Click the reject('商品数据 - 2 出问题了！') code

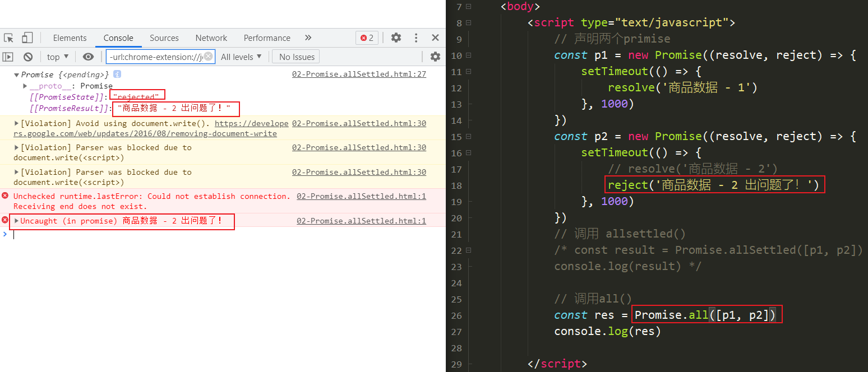[714, 185]
